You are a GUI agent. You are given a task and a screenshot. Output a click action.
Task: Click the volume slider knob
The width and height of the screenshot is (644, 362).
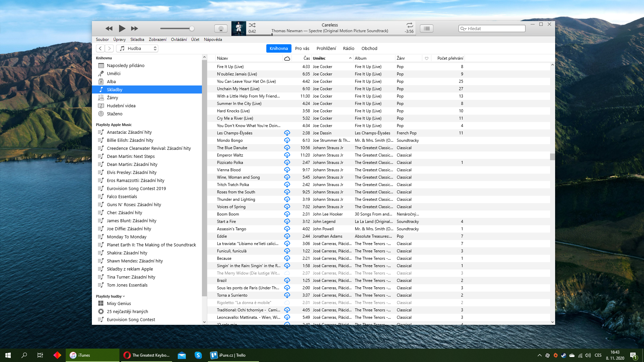tap(192, 28)
